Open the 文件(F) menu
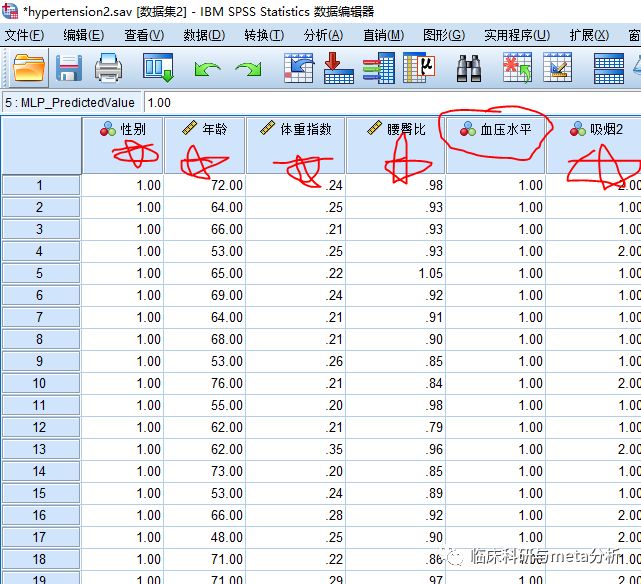The image size is (641, 584). click(24, 35)
